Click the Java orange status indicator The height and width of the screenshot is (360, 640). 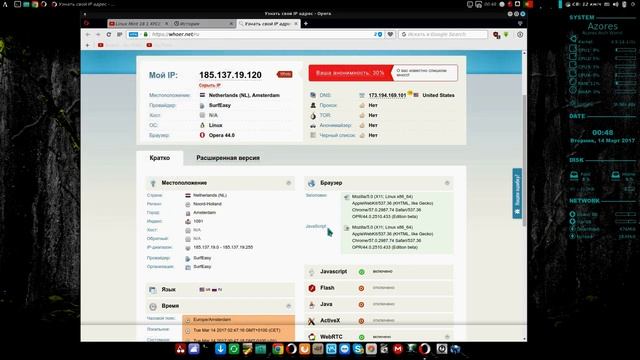point(362,304)
